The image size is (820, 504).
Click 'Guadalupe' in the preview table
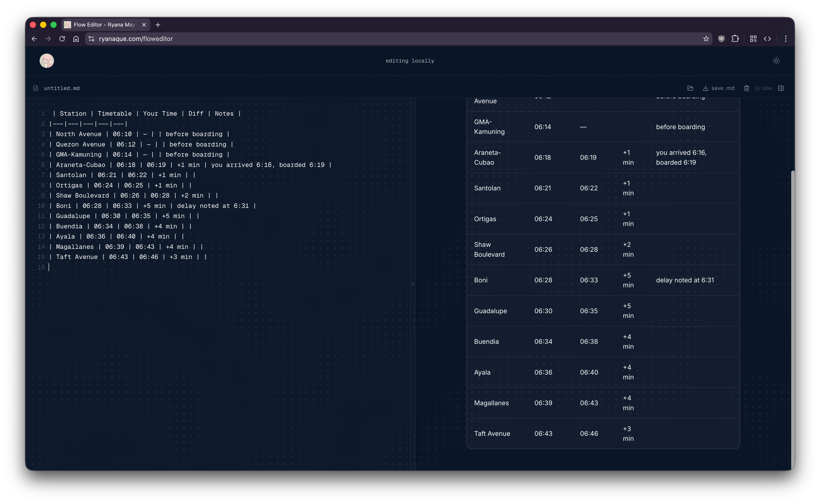coord(490,311)
